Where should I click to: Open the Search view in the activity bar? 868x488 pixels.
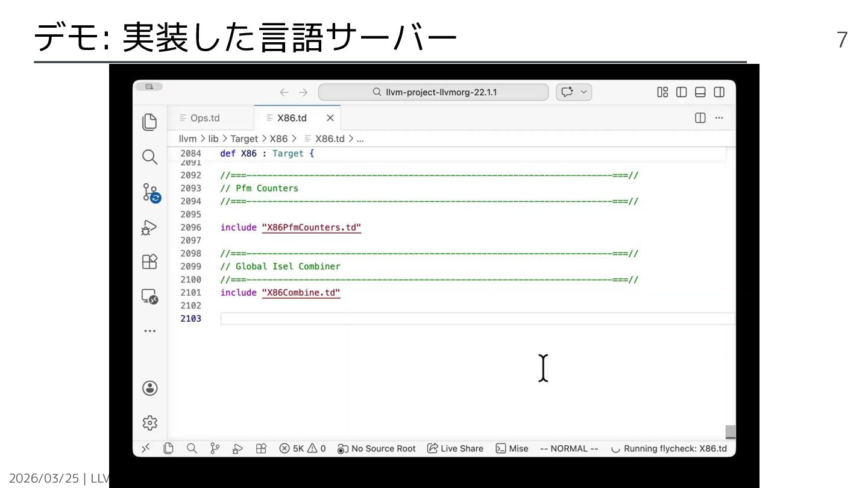[x=149, y=157]
